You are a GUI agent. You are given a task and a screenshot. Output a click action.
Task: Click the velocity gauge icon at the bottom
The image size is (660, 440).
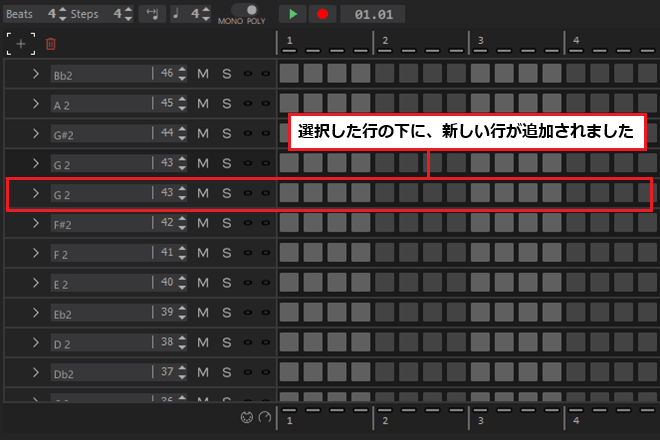click(265, 417)
